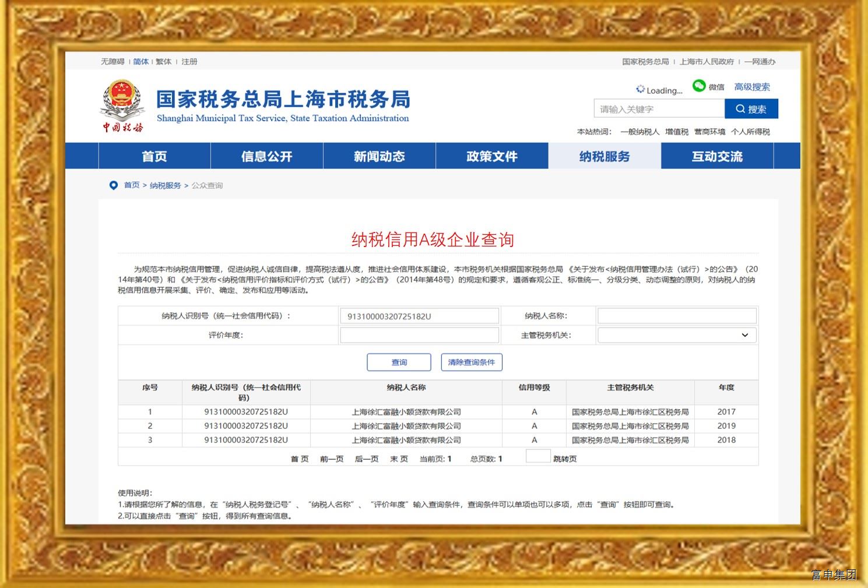Open 高级搜索 advanced search link
The width and height of the screenshot is (868, 588).
(x=752, y=87)
